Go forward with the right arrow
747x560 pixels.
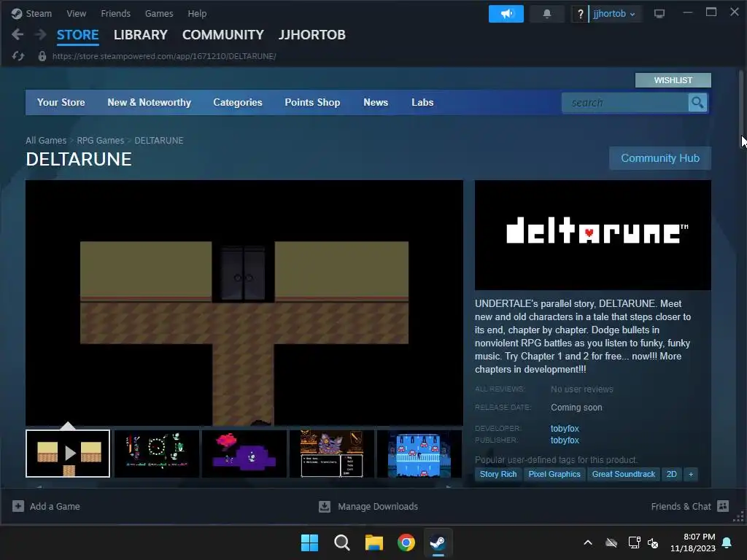point(41,34)
